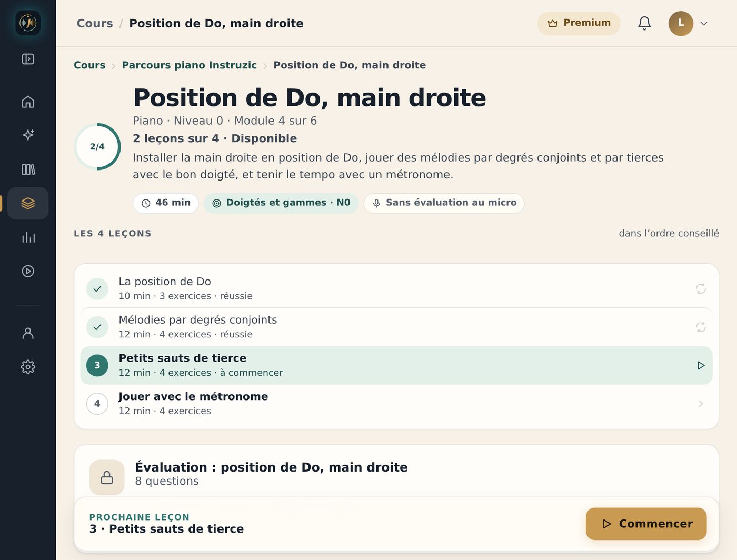Click Cours in the top bar title
The height and width of the screenshot is (560, 737).
click(95, 23)
